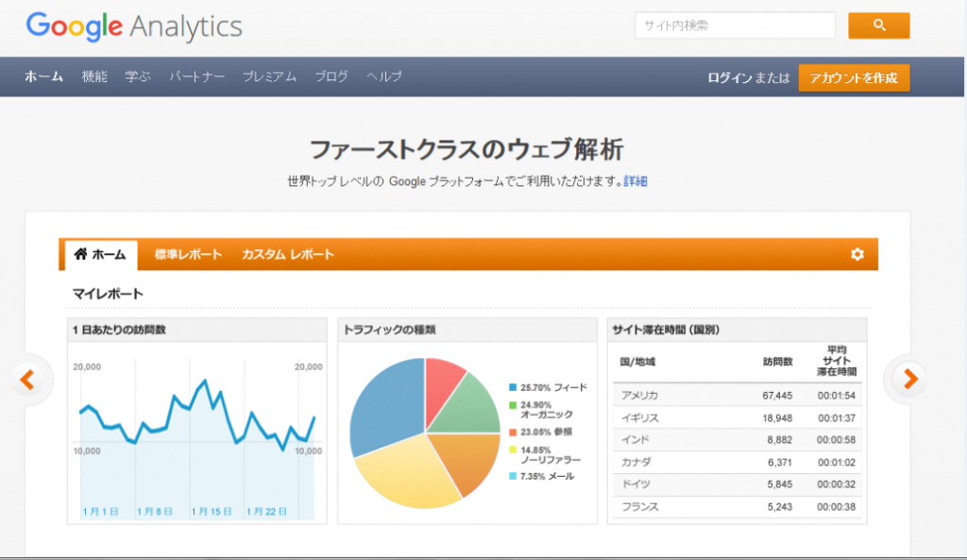The height and width of the screenshot is (560, 967).
Task: Select the インド table row label
Action: [x=636, y=440]
